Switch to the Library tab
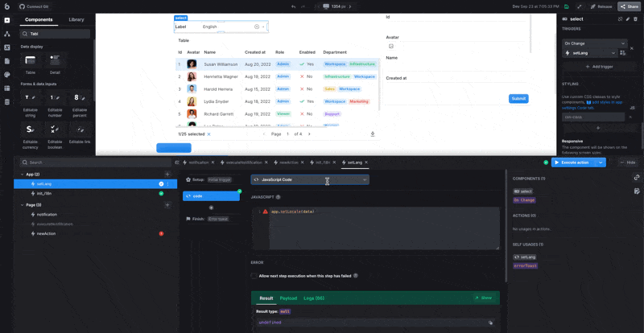This screenshot has height=333, width=644. tap(76, 19)
